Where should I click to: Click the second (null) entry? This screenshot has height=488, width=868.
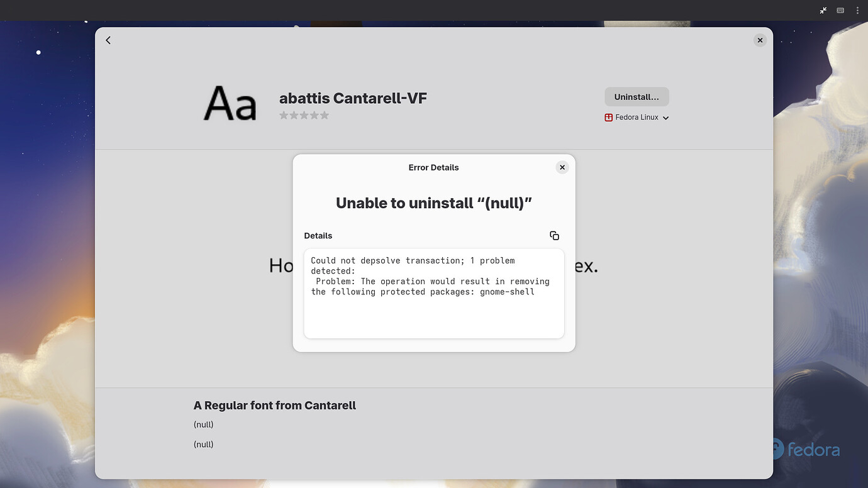203,444
